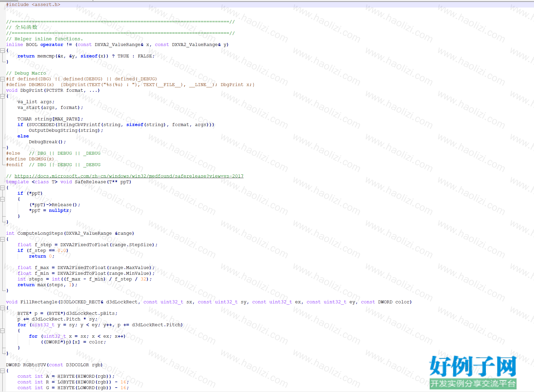Click the '(*ppT)->Release();' line

point(55,205)
